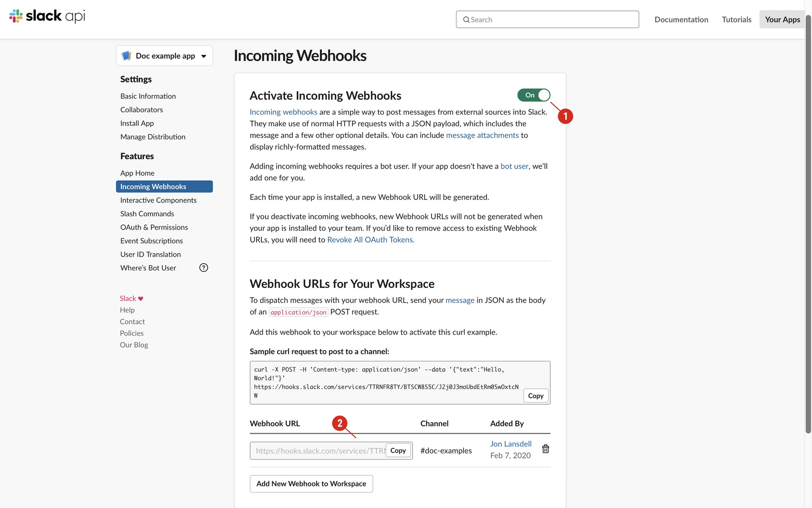Copy the Webhook URL

[398, 450]
